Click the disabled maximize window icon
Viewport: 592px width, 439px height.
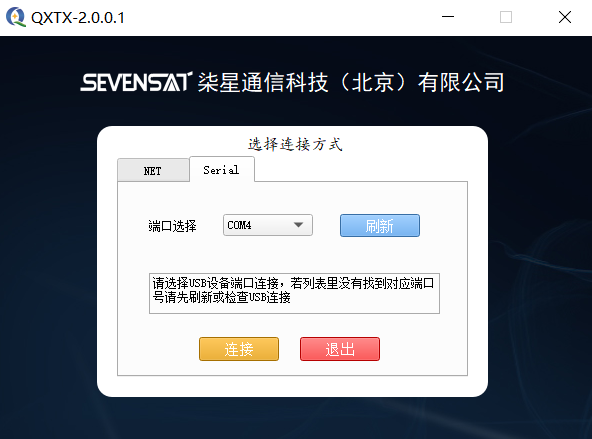coord(506,17)
